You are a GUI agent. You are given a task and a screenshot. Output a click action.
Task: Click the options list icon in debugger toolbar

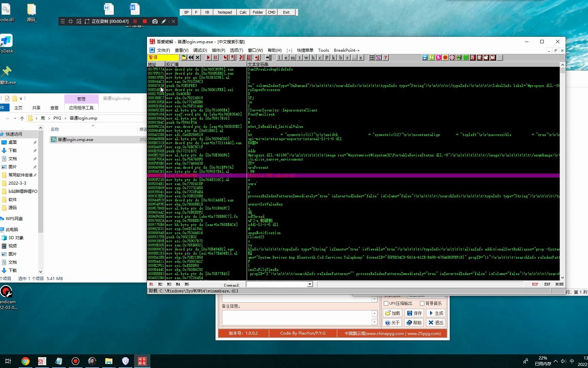tap(372, 58)
